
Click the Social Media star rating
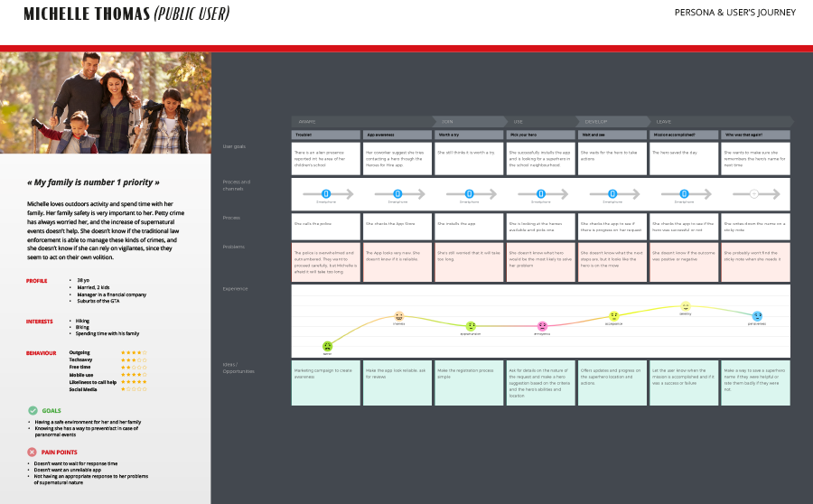point(134,389)
